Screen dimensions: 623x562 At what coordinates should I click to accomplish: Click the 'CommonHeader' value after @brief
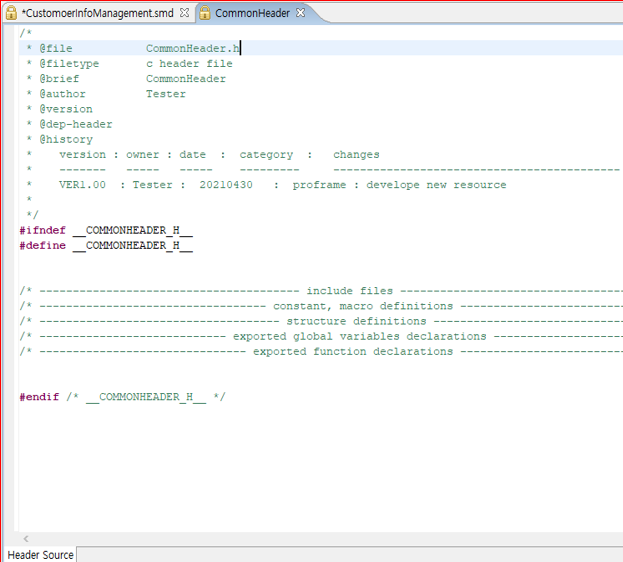(186, 79)
